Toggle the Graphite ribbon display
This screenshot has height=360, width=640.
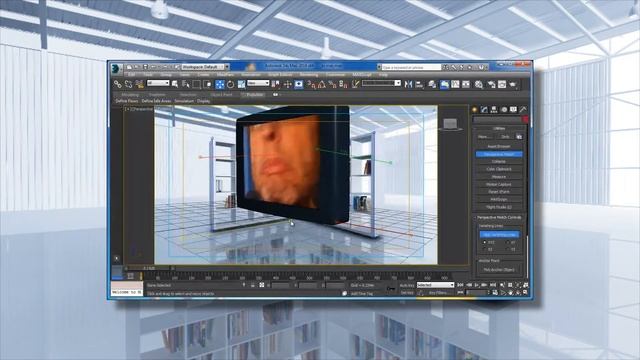coord(444,84)
